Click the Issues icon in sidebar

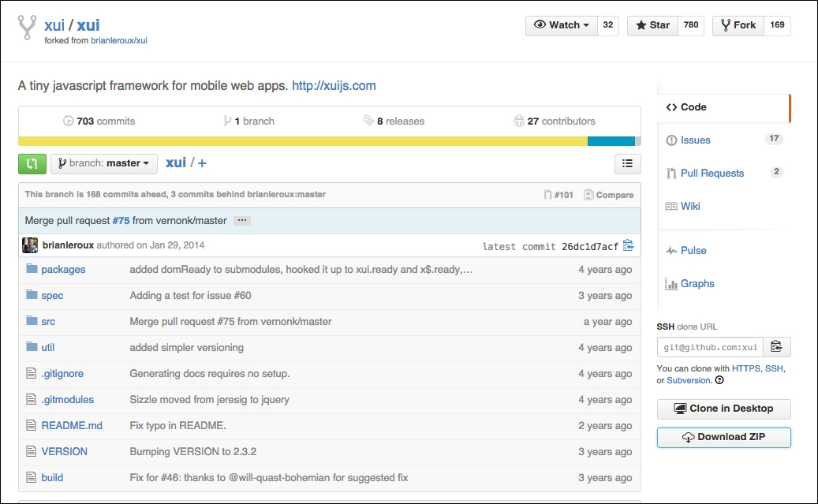click(671, 140)
